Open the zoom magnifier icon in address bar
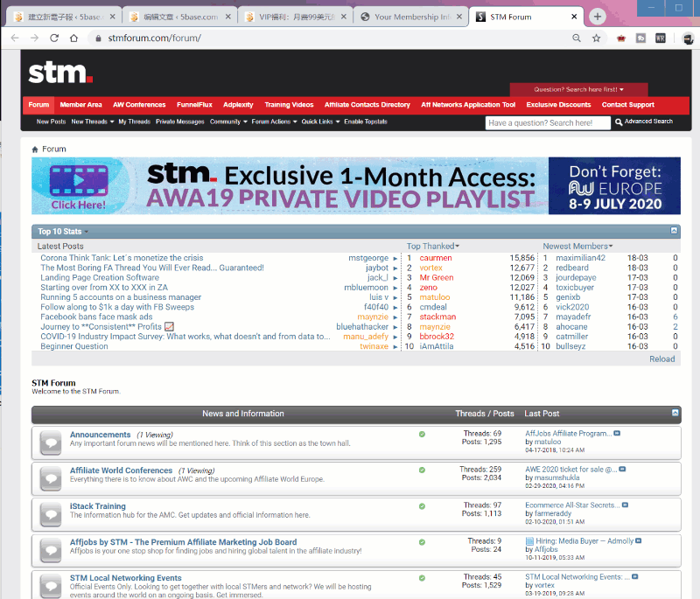This screenshot has width=700, height=599. coord(577,38)
